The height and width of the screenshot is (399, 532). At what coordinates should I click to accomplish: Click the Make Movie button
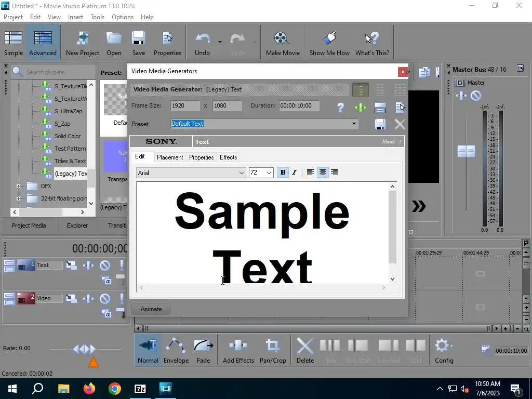[x=283, y=43]
